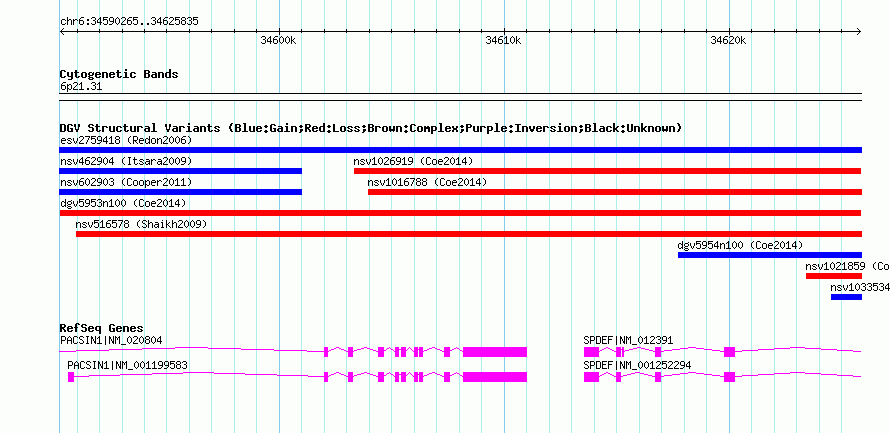Click the dgv5954n100 blue gain bar
The image size is (890, 433).
[x=770, y=255]
